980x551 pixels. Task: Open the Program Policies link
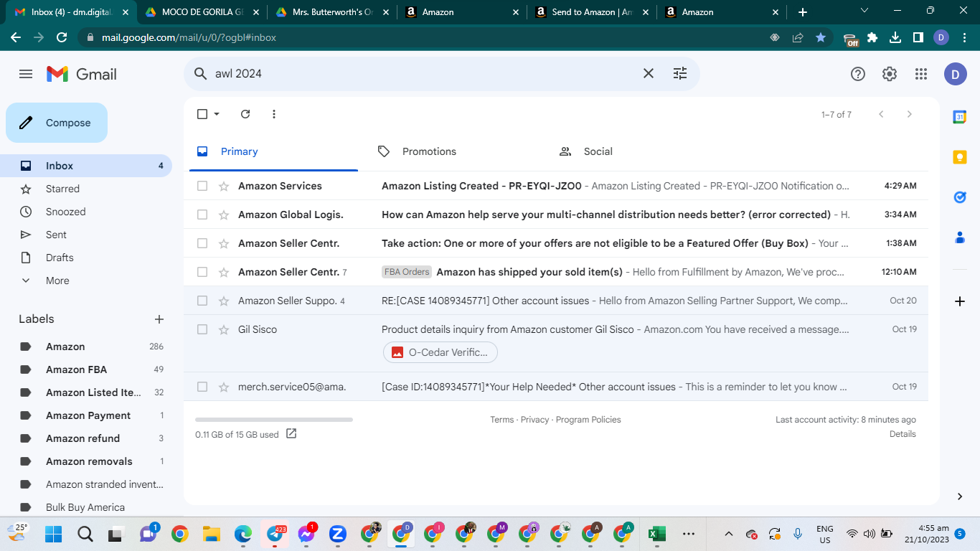click(588, 420)
